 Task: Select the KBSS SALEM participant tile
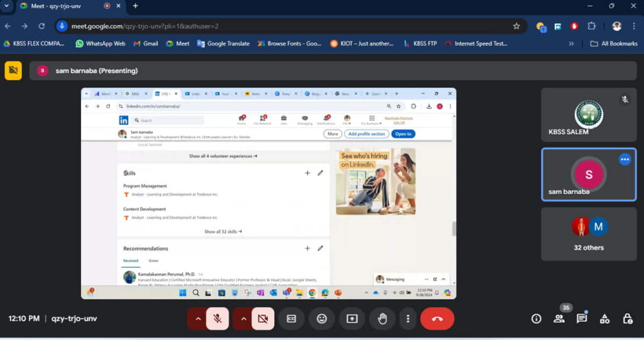pyautogui.click(x=589, y=115)
